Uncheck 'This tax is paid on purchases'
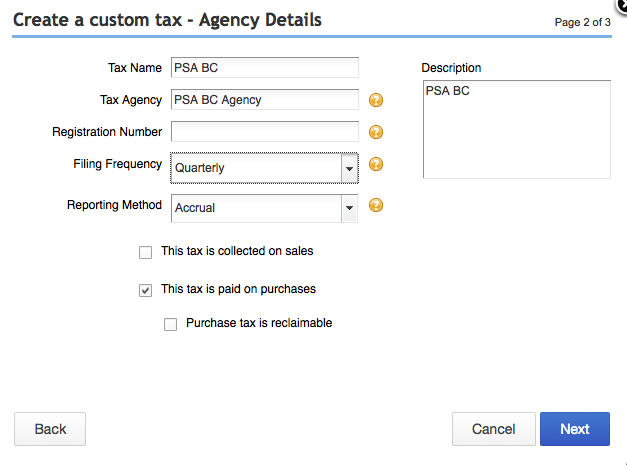 146,290
